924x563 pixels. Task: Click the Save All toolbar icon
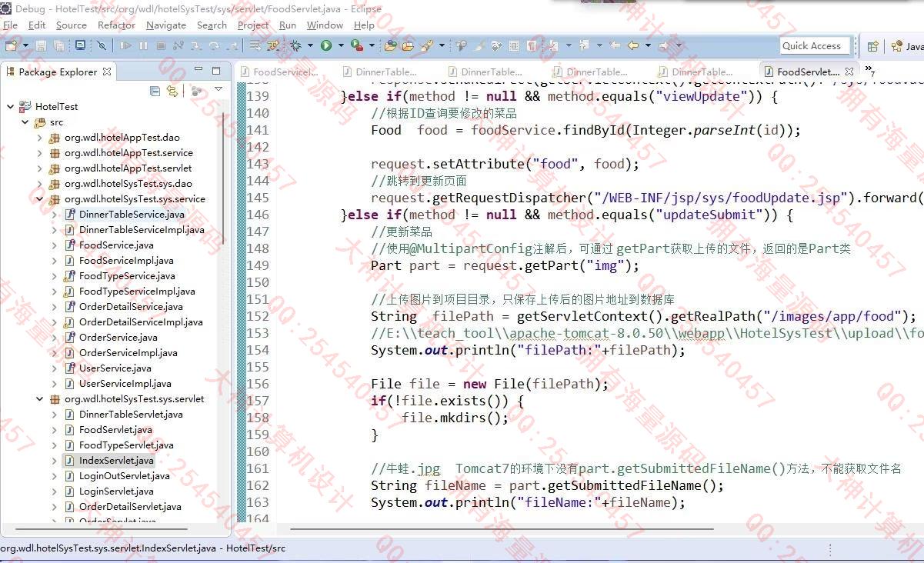click(58, 46)
